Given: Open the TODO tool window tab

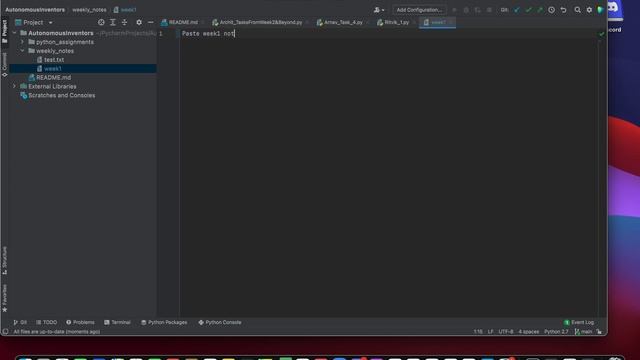Looking at the screenshot, I should pos(47,322).
